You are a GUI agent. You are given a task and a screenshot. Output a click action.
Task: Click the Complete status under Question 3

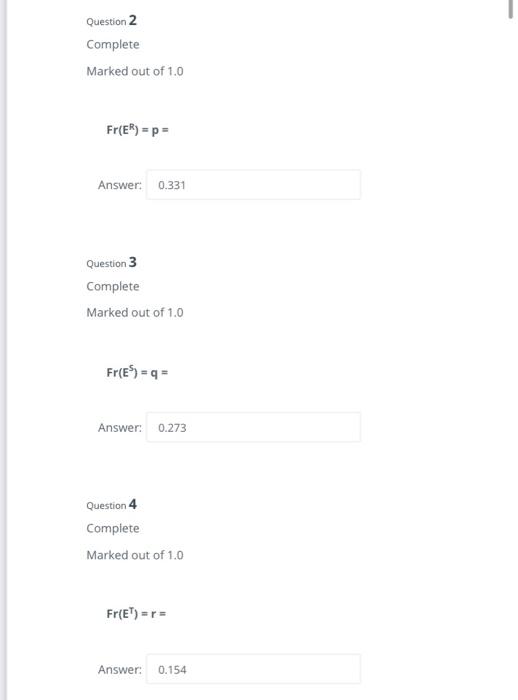tap(113, 287)
